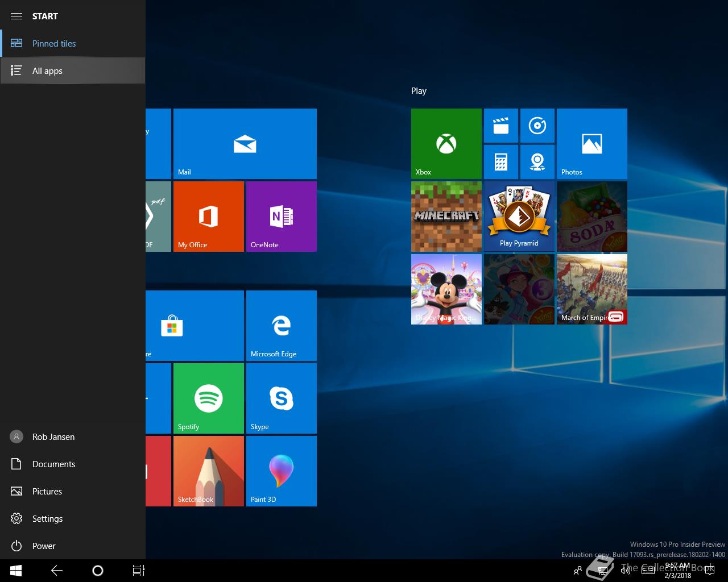The image size is (728, 582).
Task: Open Settings from Start pane
Action: [x=73, y=518]
